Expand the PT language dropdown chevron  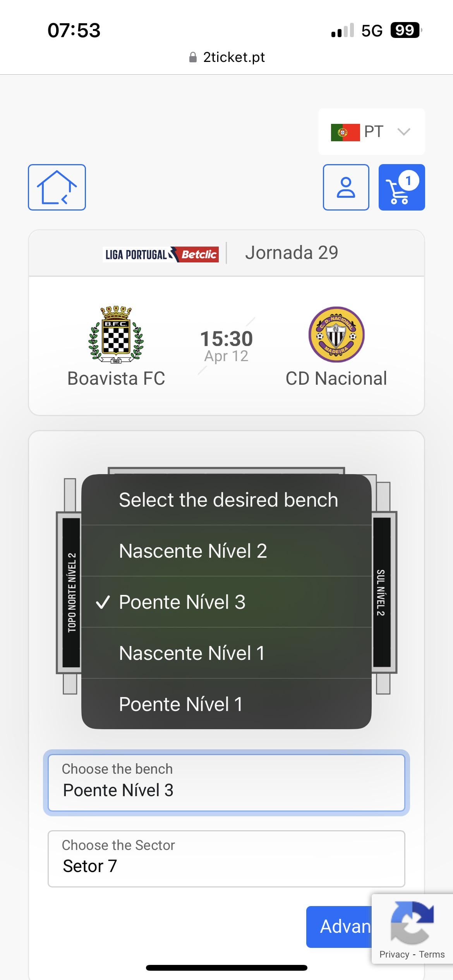point(403,132)
